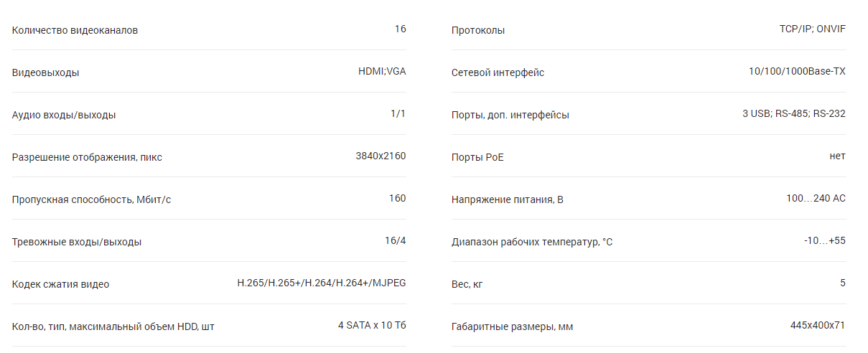Image resolution: width=868 pixels, height=353 pixels.
Task: Click the "Сетевой интерфейс" label
Action: [498, 72]
